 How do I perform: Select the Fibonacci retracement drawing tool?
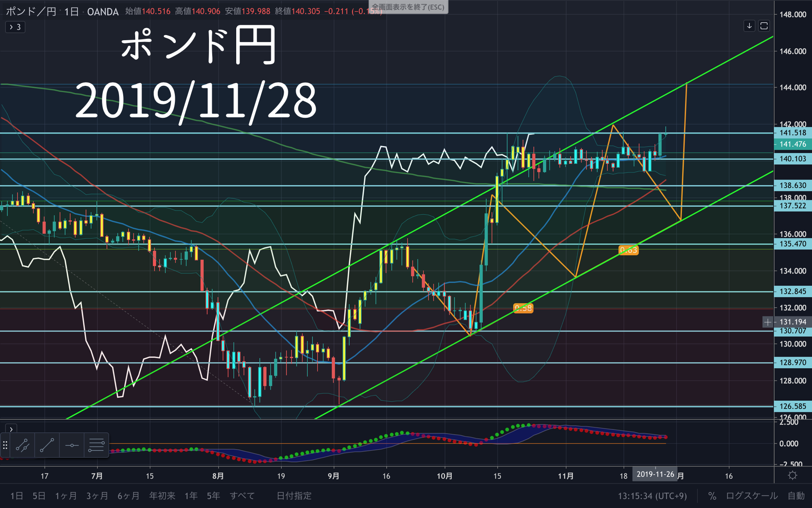pos(96,445)
